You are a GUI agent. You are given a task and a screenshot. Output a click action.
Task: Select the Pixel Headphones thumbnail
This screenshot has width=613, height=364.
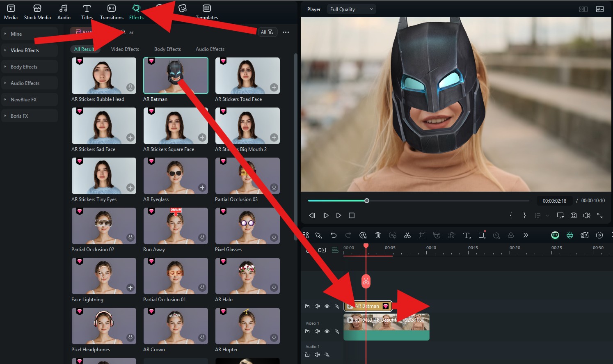(x=104, y=326)
